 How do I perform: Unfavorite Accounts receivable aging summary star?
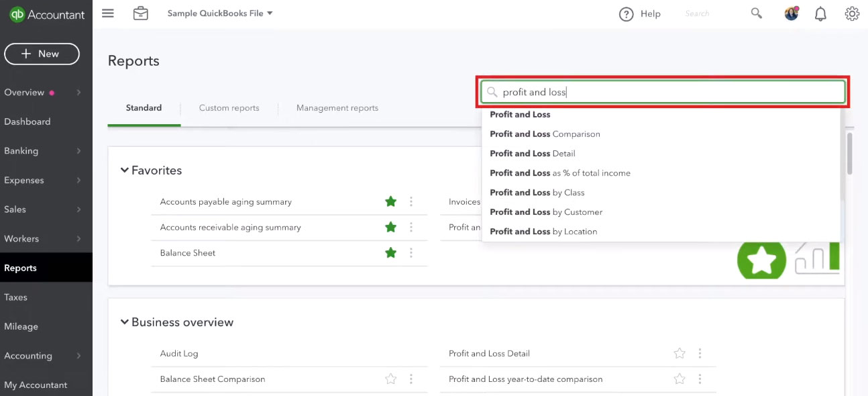coord(390,227)
